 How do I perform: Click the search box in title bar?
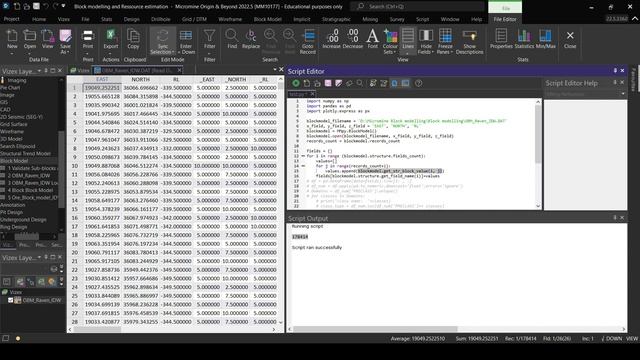(x=418, y=7)
